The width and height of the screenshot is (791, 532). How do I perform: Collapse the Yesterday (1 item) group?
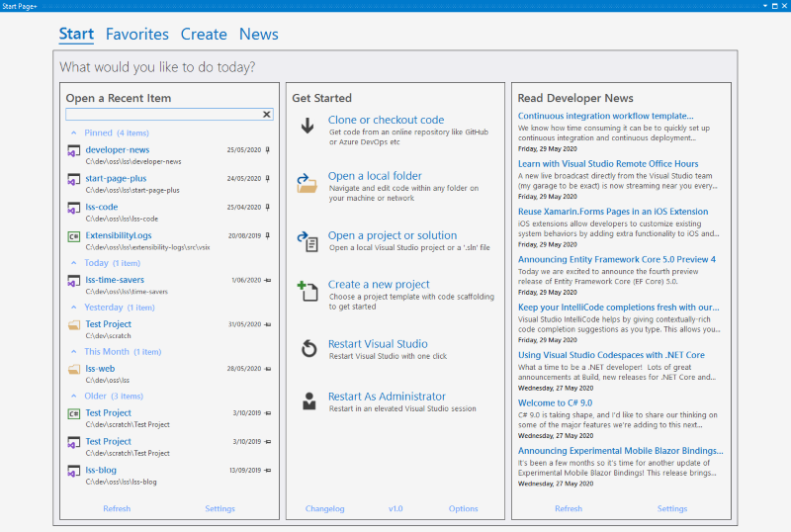(74, 308)
